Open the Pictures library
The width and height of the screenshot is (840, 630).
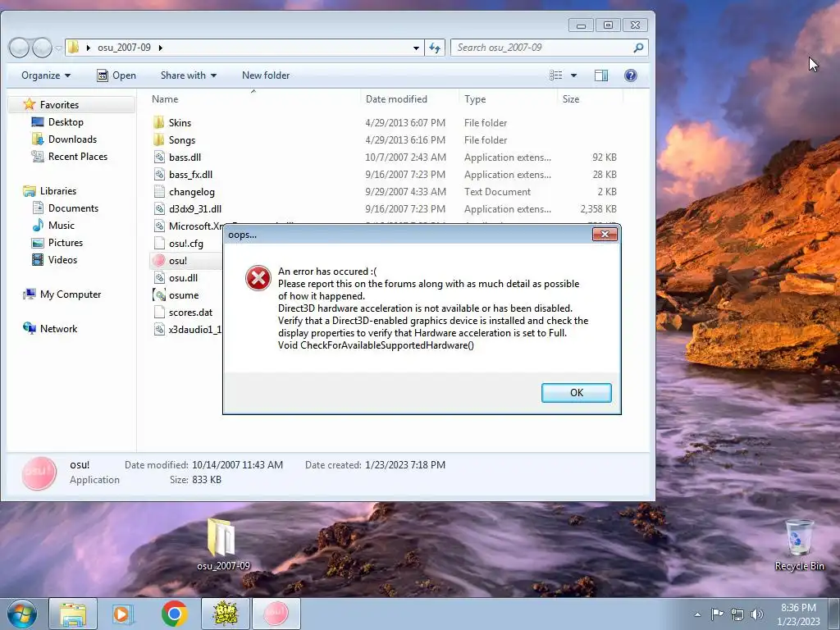[57, 243]
